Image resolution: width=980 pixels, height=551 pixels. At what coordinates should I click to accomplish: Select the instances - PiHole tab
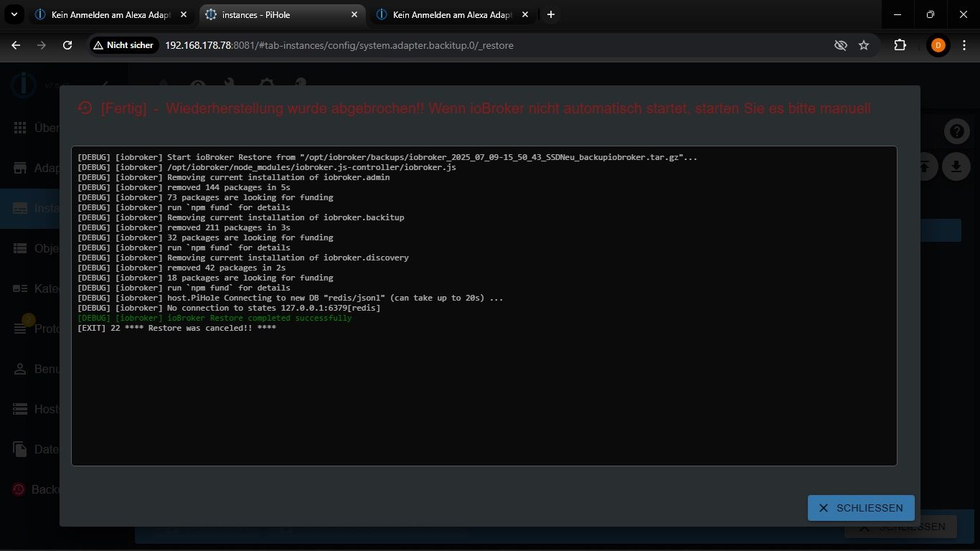coord(281,14)
